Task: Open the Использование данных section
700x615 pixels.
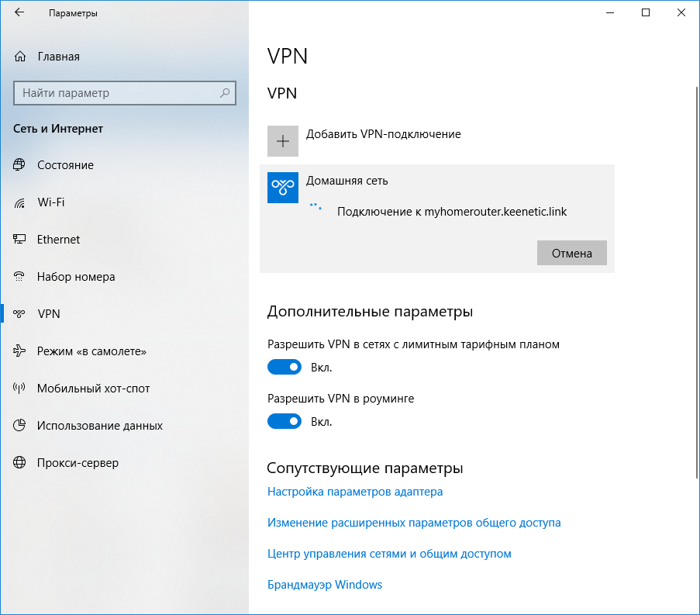Action: [100, 426]
